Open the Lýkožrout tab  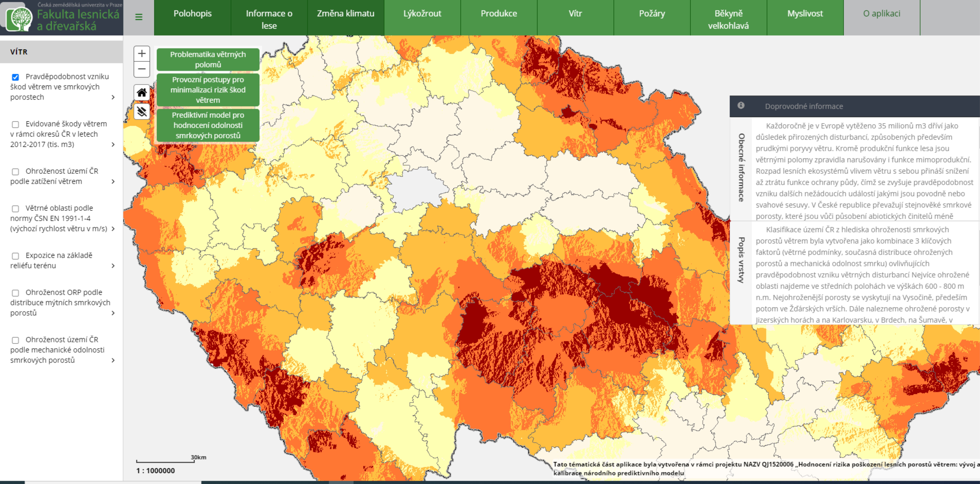[x=422, y=18]
